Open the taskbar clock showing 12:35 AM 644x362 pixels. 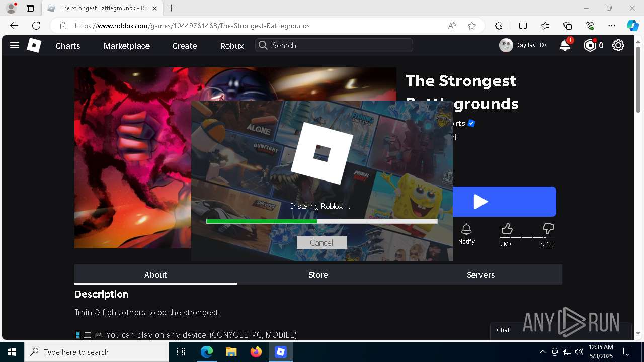(601, 352)
